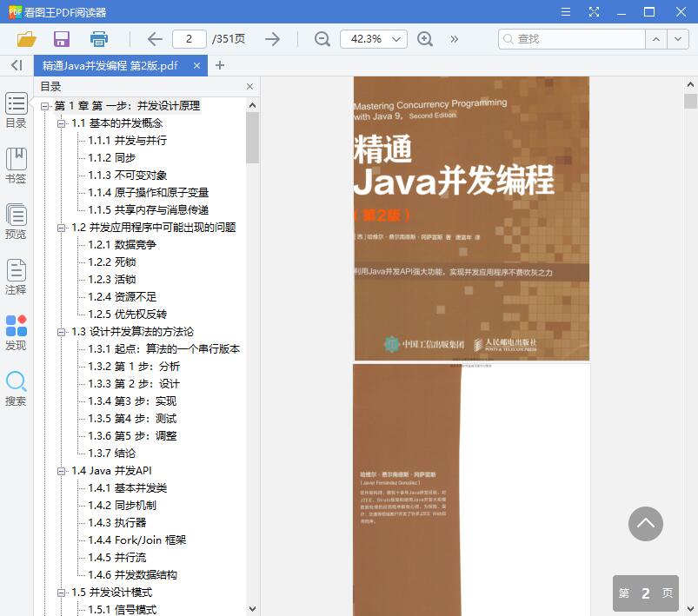
Task: Collapse the 第 1 章 tree node
Action: (x=44, y=106)
